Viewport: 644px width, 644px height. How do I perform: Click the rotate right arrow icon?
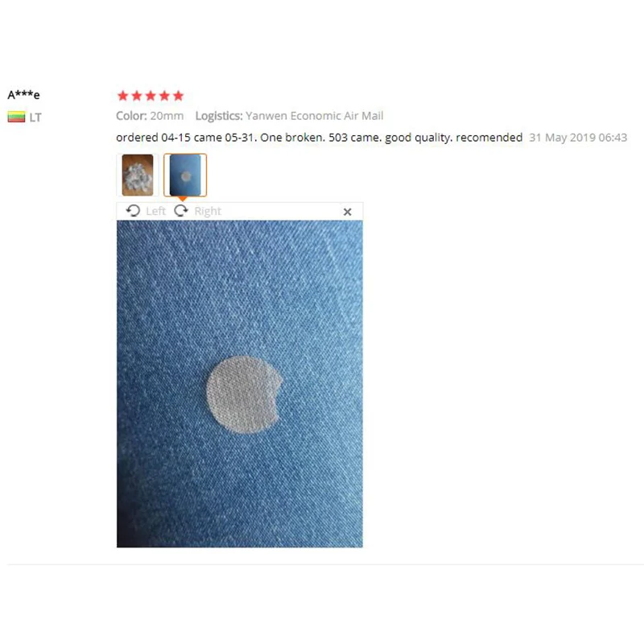tap(180, 211)
